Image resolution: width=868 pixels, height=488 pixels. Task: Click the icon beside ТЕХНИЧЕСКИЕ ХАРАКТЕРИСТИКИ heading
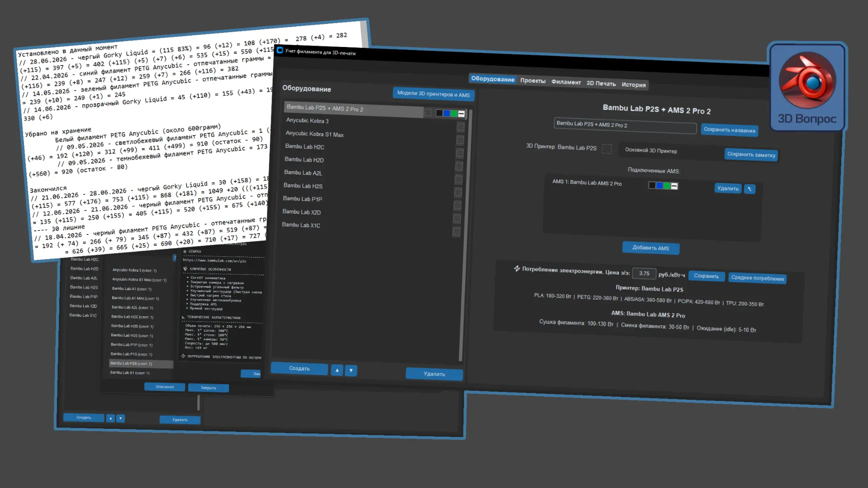click(184, 317)
